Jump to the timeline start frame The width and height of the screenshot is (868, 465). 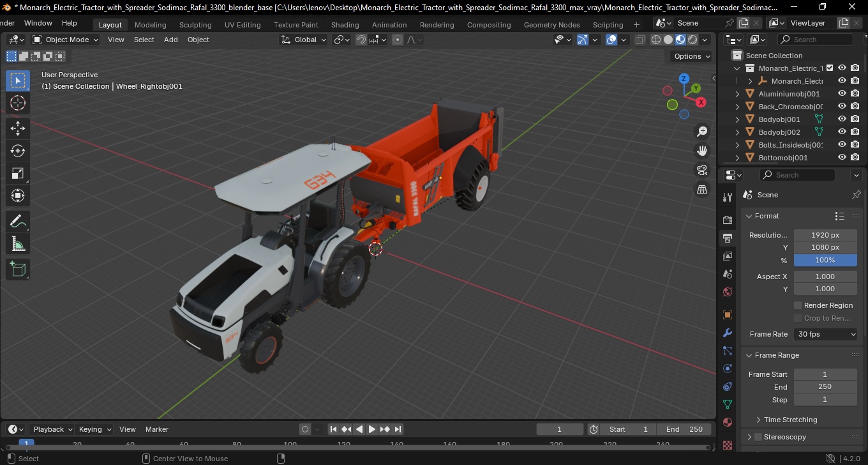333,429
